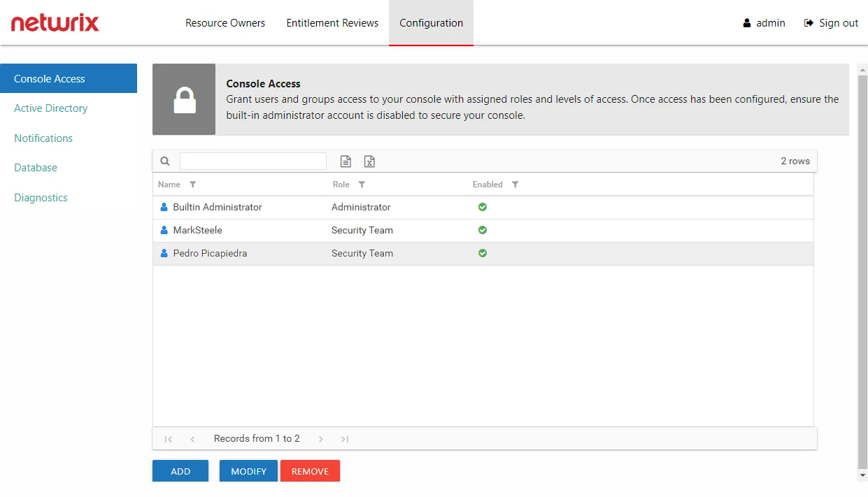Click the Netwrix logo
This screenshot has height=497, width=868.
[55, 23]
